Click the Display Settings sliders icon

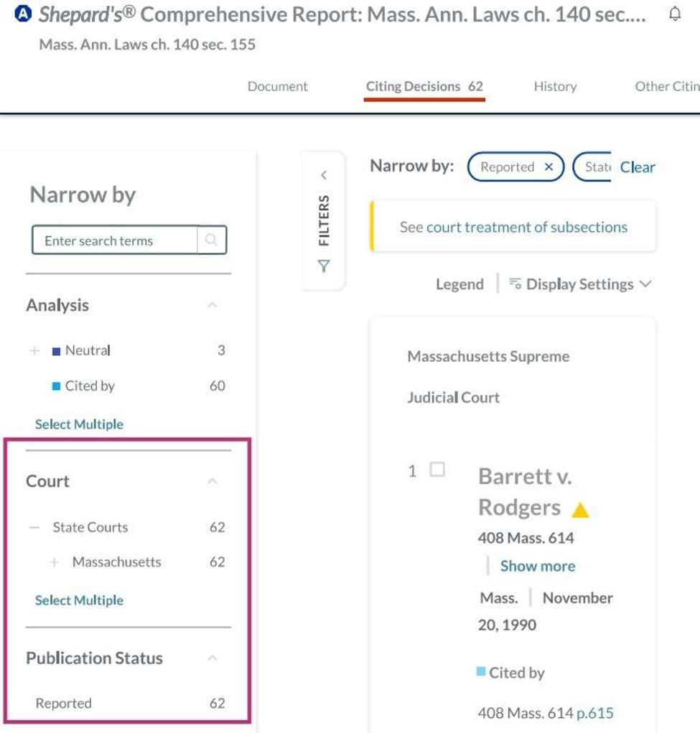515,284
